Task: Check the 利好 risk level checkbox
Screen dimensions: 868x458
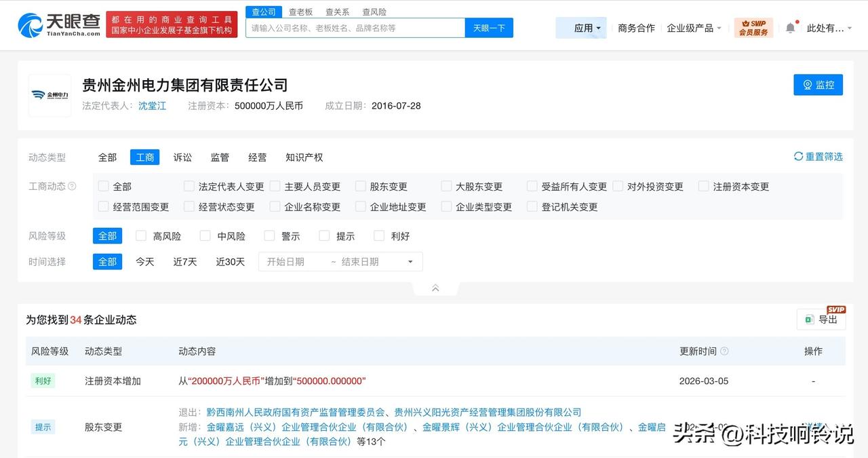Action: pos(379,235)
